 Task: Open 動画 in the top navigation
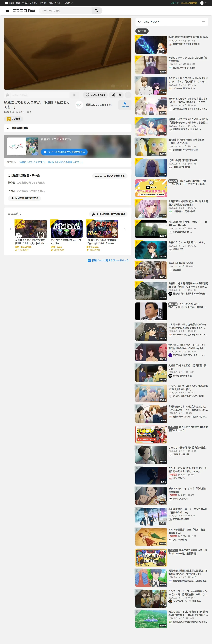point(12,3)
